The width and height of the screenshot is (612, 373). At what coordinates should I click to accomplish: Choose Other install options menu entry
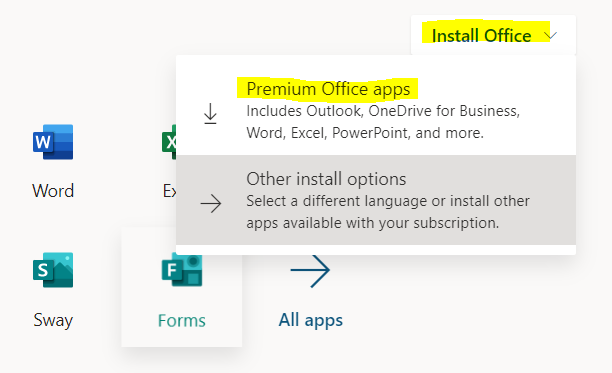click(x=376, y=200)
